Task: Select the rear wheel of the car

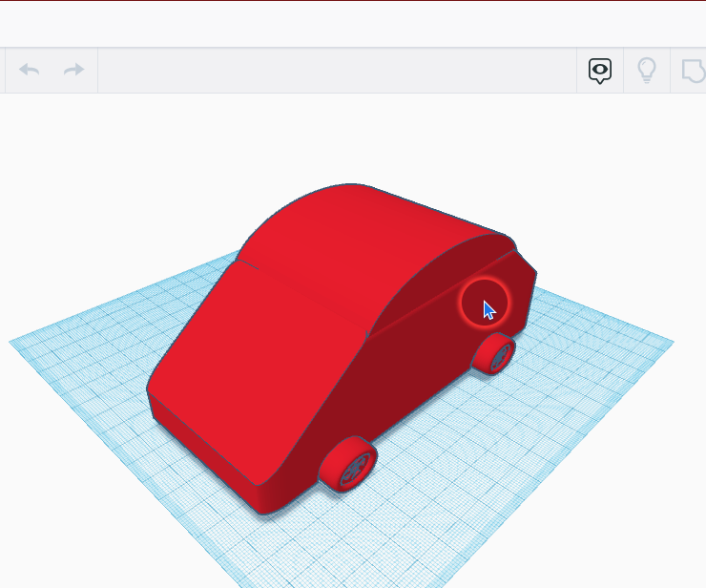Action: point(493,353)
